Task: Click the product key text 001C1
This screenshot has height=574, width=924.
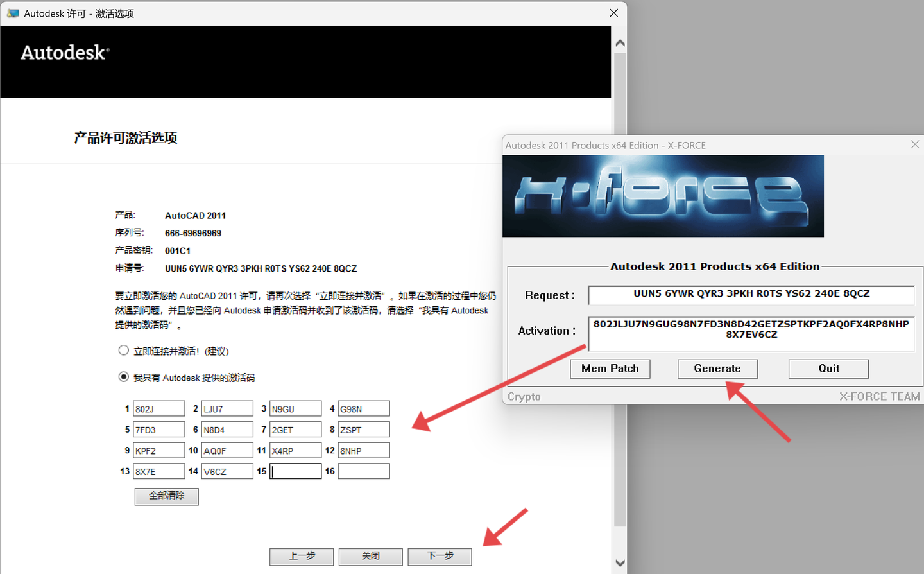Action: 178,251
